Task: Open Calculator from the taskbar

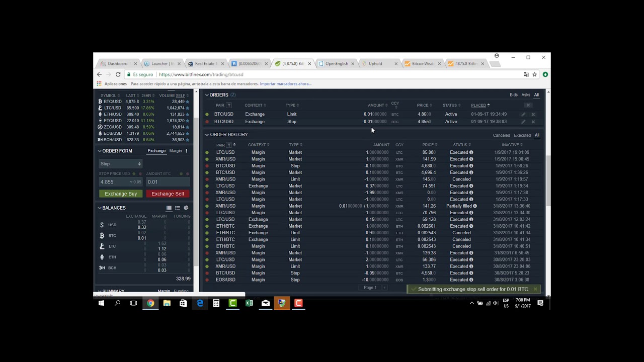Action: [x=216, y=303]
